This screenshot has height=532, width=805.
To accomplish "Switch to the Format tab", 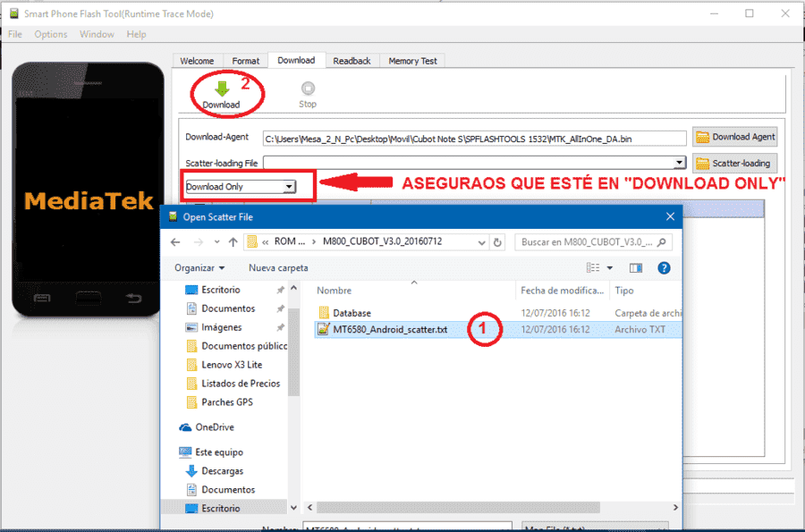I will pos(245,61).
